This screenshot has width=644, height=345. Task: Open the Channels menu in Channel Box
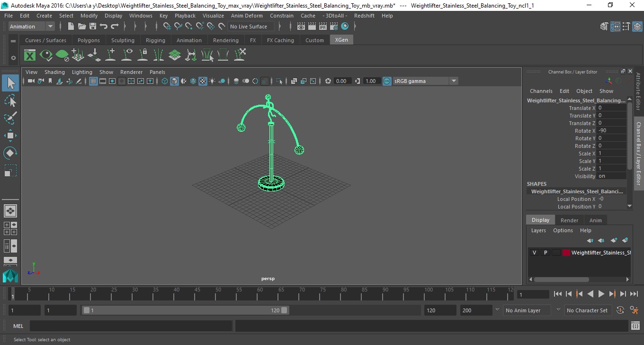[541, 91]
